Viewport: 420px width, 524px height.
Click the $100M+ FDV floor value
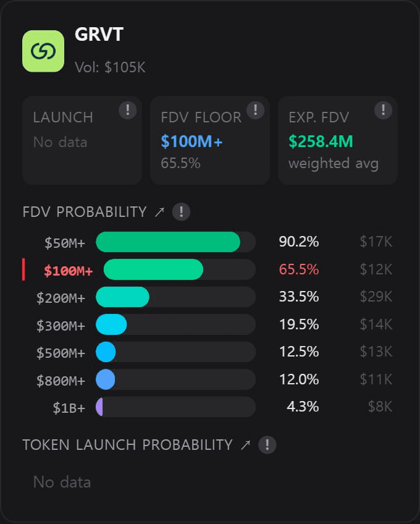(x=191, y=142)
